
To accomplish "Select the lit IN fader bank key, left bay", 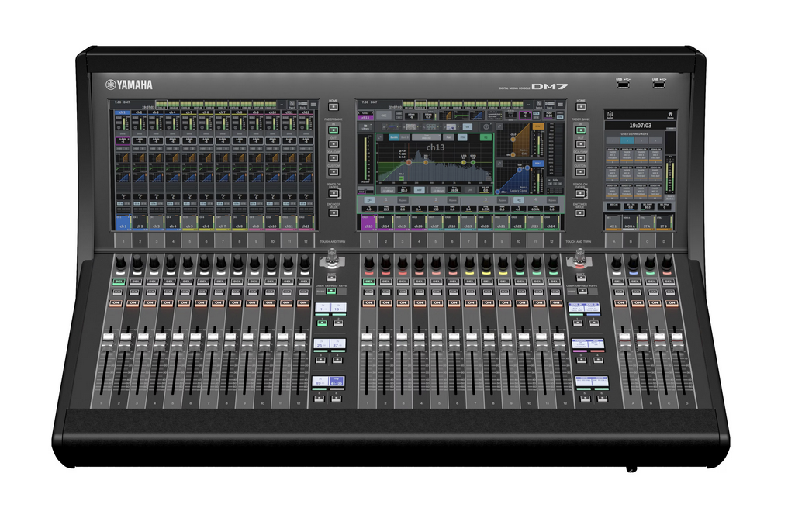I will pyautogui.click(x=334, y=130).
